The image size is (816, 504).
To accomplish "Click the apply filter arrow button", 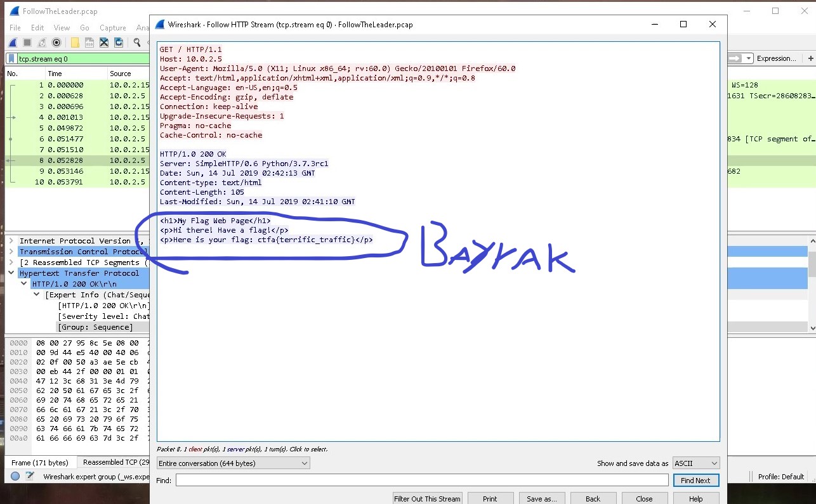I will [x=735, y=58].
